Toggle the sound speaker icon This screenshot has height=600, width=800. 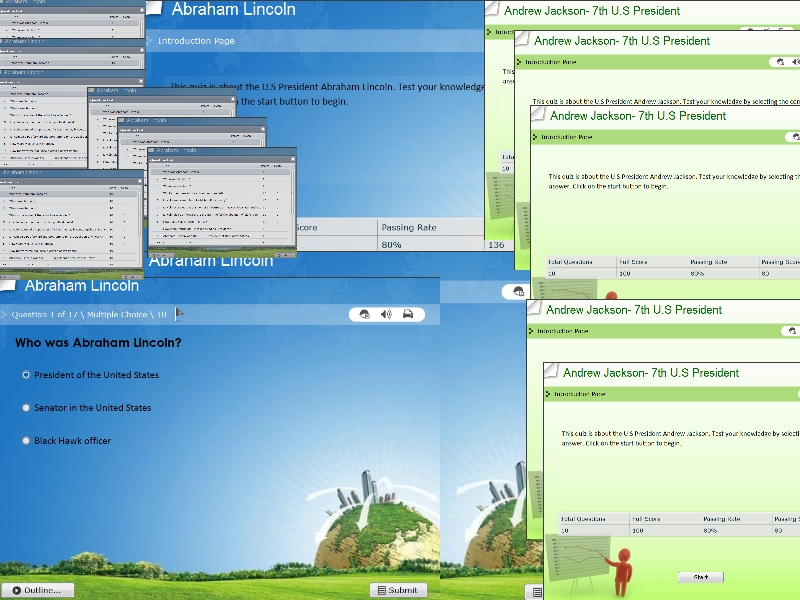386,314
